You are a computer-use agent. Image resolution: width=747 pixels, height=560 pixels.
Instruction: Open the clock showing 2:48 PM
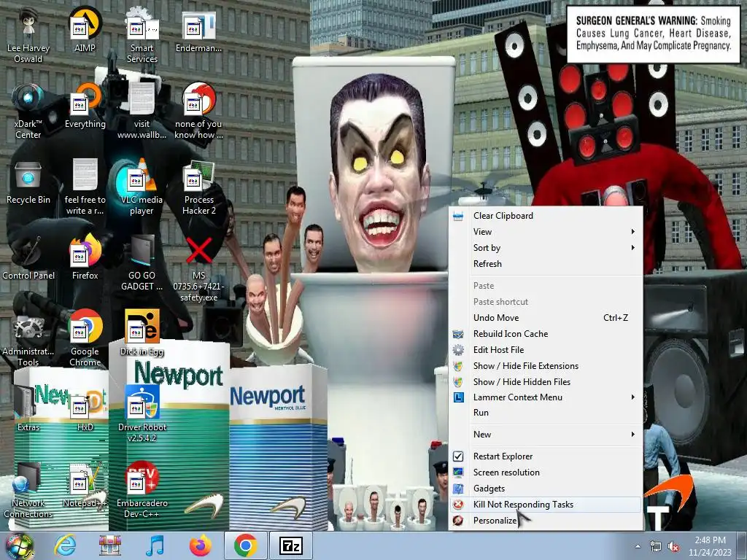(x=710, y=546)
